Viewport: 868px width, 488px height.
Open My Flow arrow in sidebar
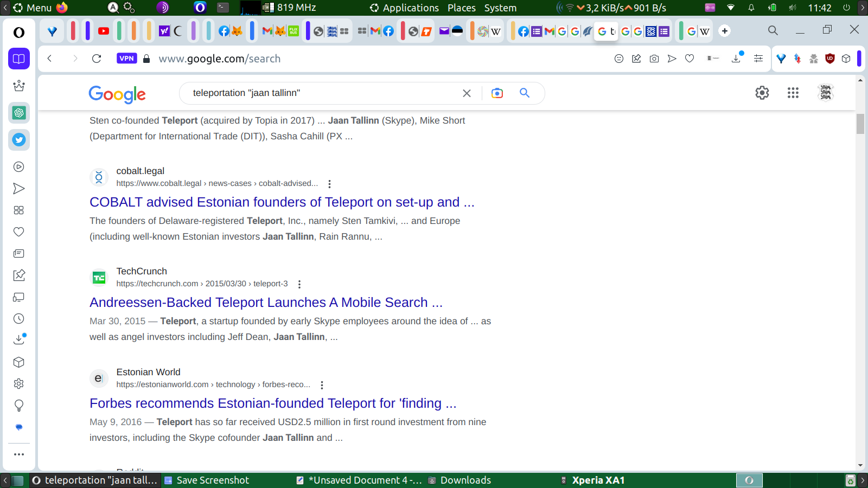(19, 189)
